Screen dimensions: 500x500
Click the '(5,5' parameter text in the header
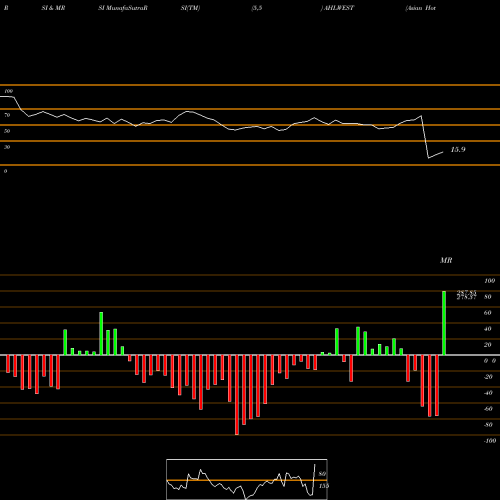(x=257, y=8)
